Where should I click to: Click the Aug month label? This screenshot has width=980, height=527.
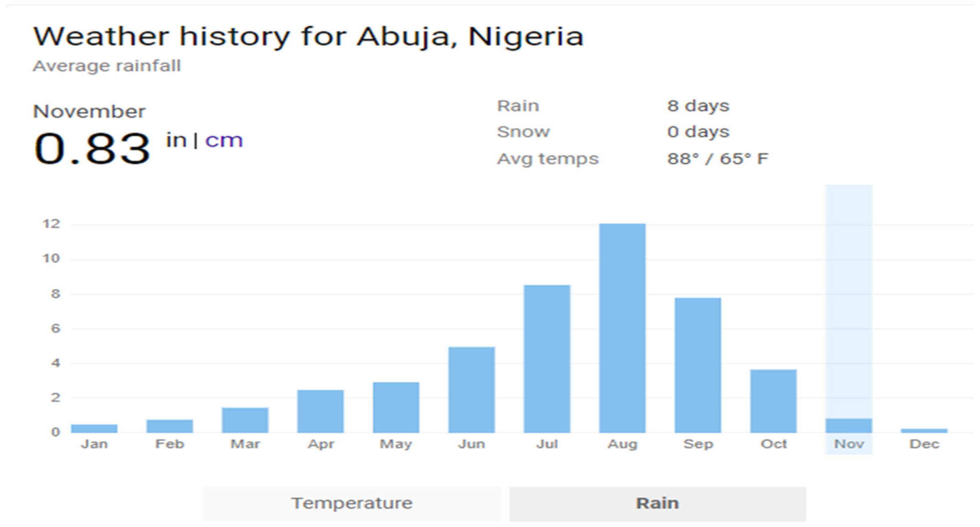[x=622, y=444]
